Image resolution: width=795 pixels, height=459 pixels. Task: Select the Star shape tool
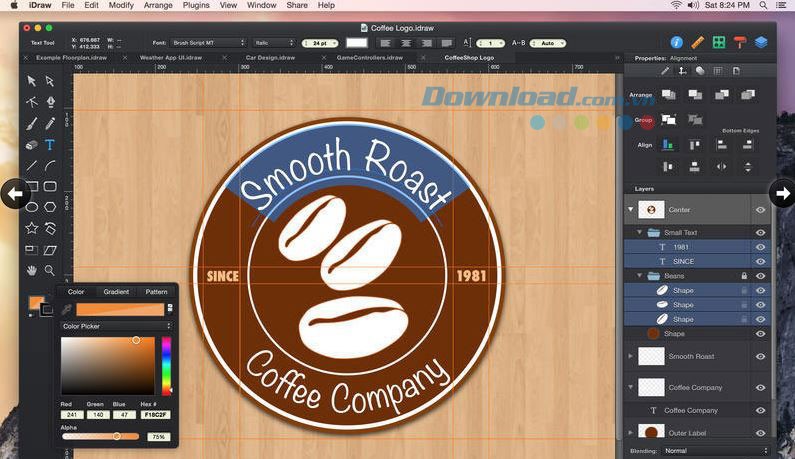coord(31,228)
